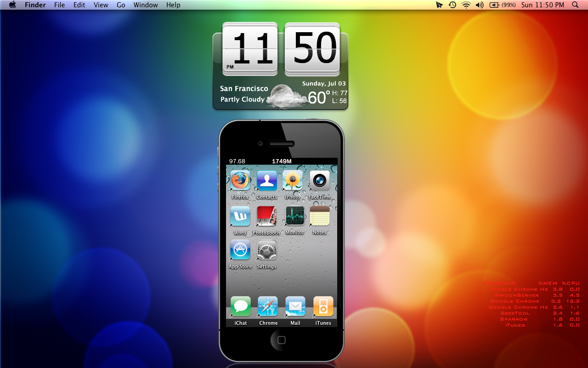Click the minutes flip card showing 50

pyautogui.click(x=312, y=49)
